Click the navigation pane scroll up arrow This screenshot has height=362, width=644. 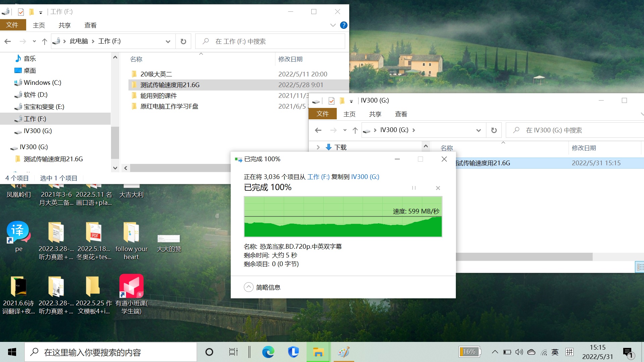point(115,57)
